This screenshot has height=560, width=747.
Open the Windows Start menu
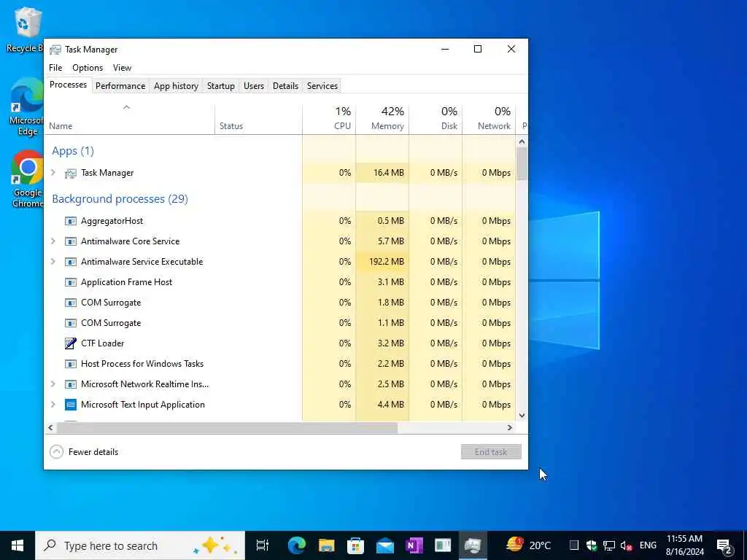coord(18,545)
